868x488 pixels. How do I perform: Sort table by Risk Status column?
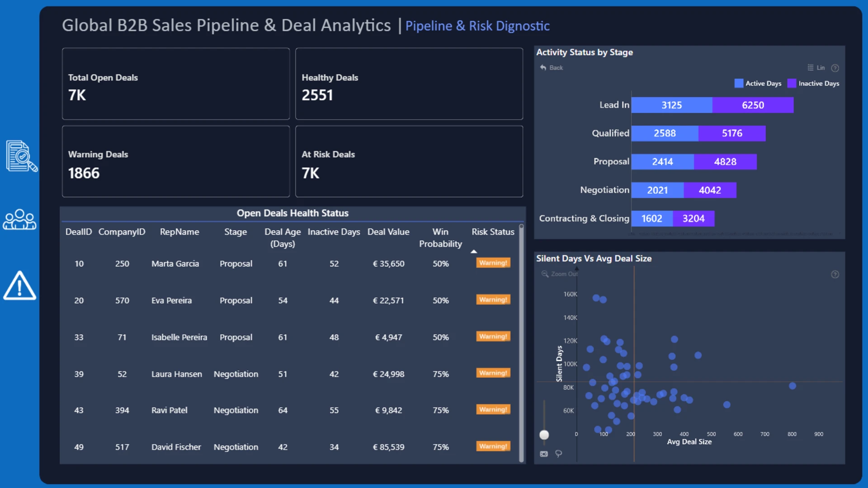pos(493,232)
